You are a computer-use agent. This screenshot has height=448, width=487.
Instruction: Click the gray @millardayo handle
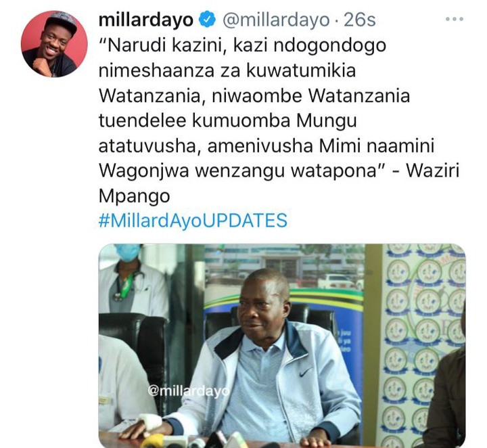276,20
